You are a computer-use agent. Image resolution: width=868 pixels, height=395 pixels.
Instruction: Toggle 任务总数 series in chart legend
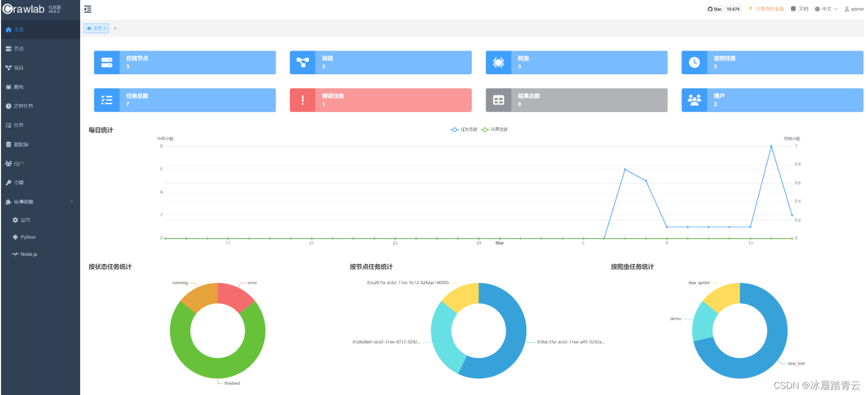click(464, 129)
